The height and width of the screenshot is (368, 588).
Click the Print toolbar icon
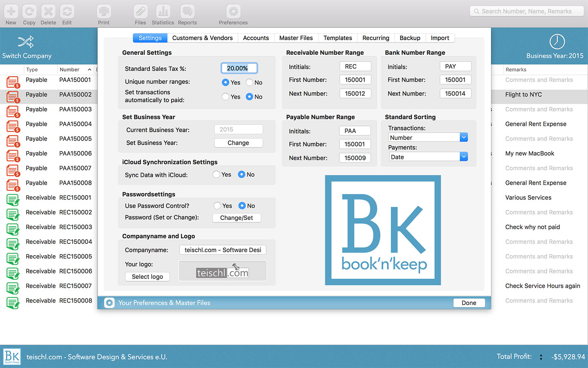coord(104,11)
